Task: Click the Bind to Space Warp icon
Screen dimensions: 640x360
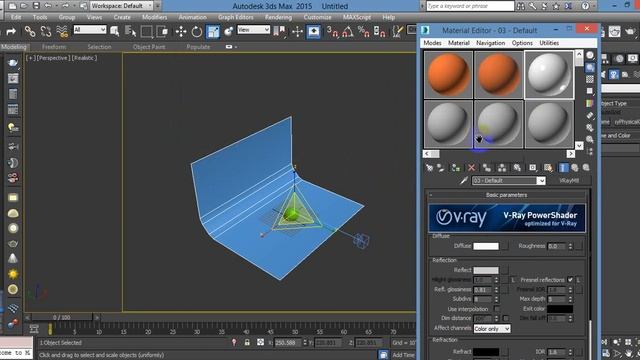Action: [x=62, y=31]
